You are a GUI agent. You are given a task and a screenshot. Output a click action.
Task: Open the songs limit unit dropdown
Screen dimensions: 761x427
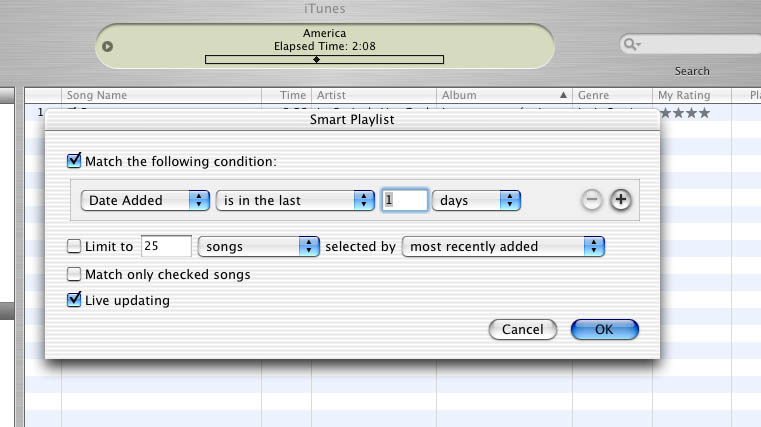tap(259, 246)
